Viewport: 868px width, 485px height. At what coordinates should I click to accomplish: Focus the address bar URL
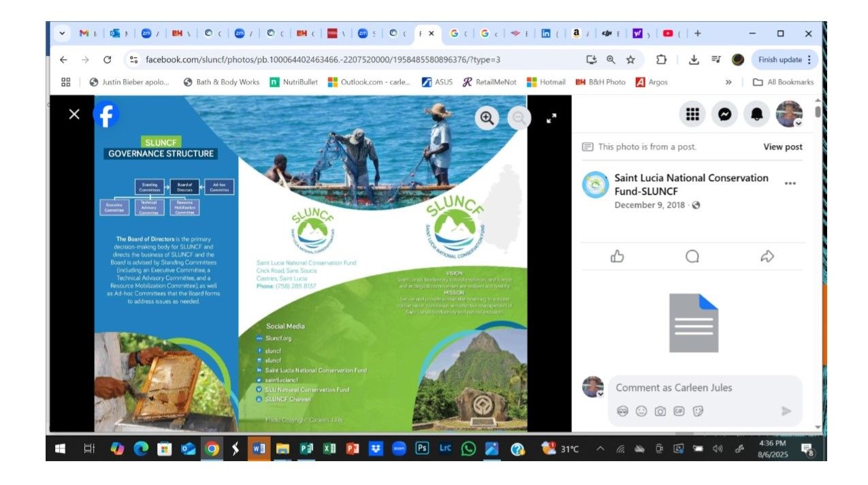(323, 59)
